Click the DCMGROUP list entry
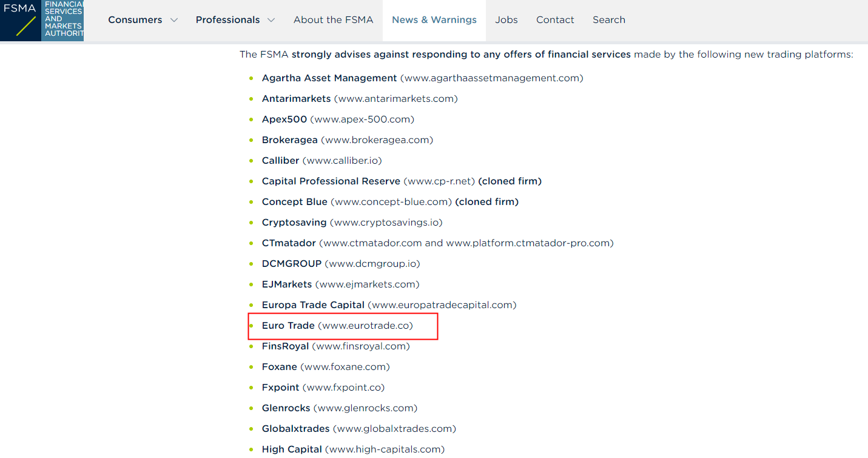This screenshot has height=458, width=868. click(341, 264)
